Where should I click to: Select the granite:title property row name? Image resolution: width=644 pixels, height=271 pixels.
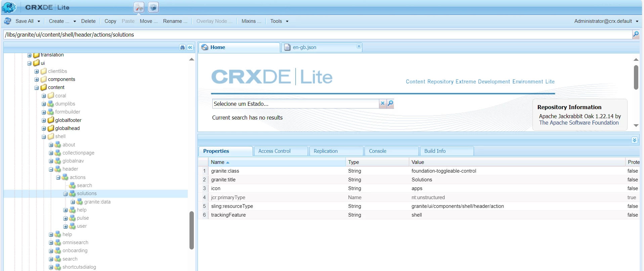point(223,180)
